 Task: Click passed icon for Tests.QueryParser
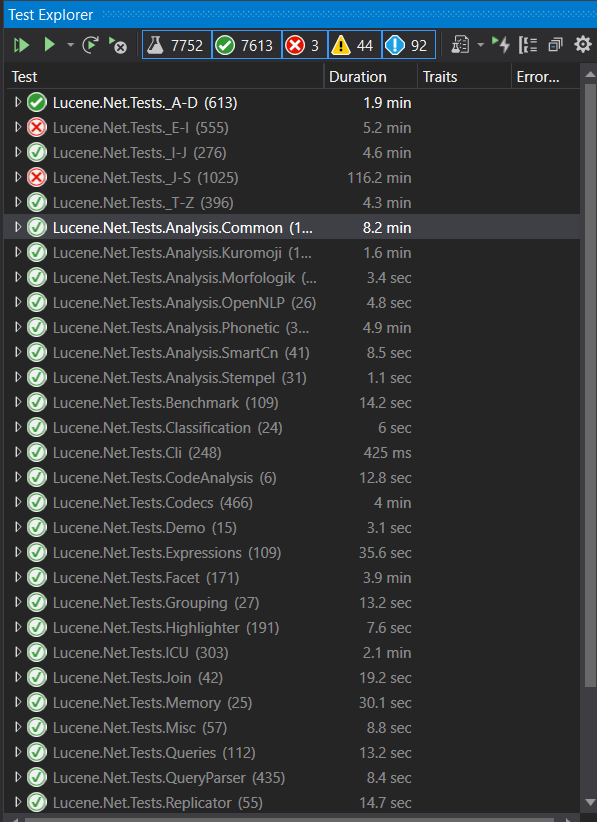[x=37, y=777]
